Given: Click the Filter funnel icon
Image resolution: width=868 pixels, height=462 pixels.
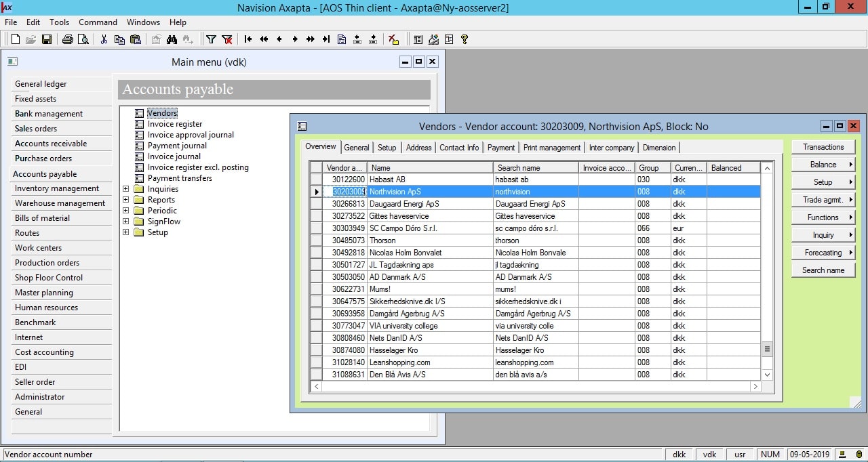Looking at the screenshot, I should 211,39.
